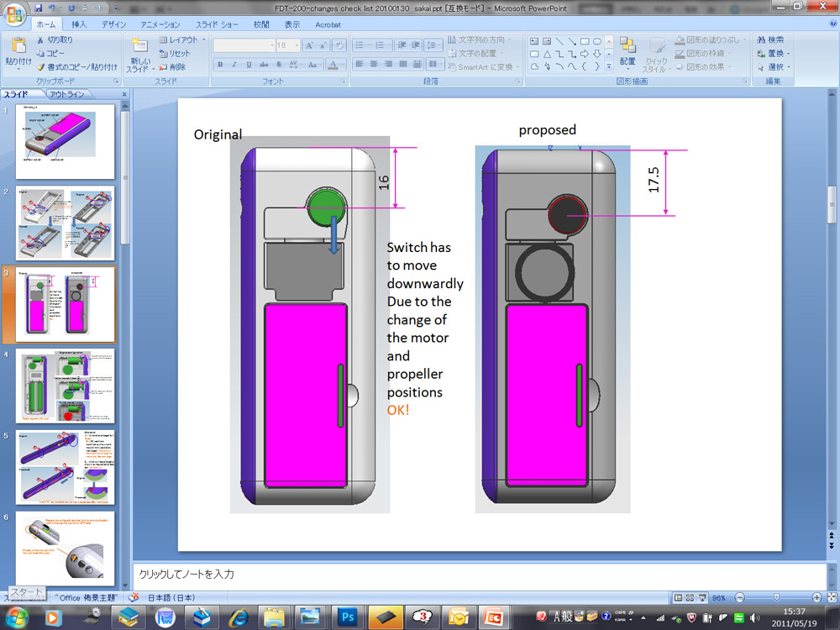Toggle italic text formatting
The width and height of the screenshot is (840, 630).
(x=234, y=65)
